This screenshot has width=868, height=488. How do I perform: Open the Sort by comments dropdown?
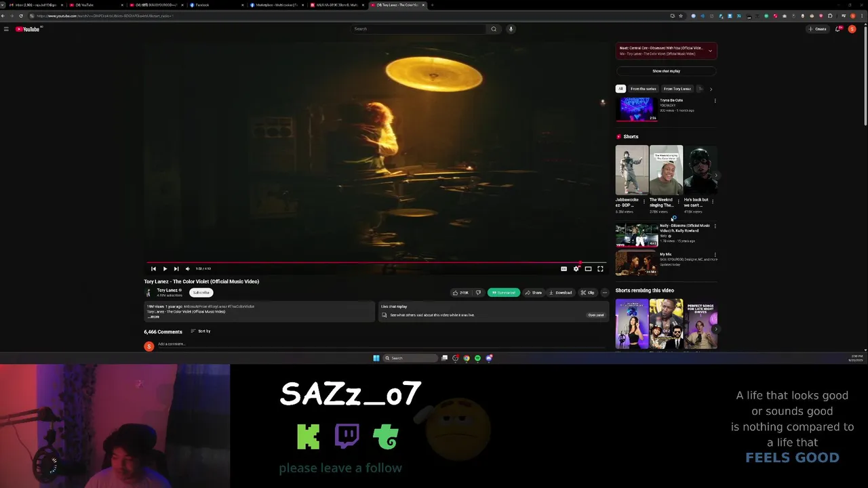click(x=201, y=331)
